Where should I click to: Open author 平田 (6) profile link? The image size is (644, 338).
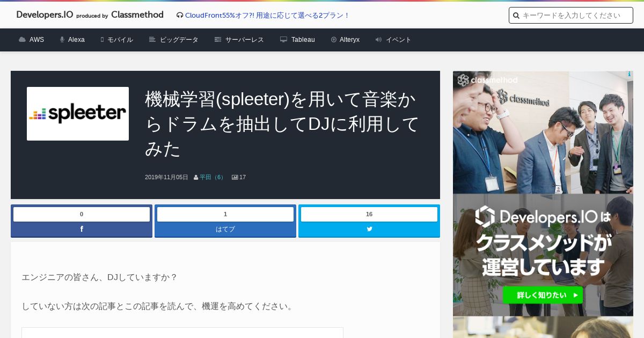tap(213, 177)
